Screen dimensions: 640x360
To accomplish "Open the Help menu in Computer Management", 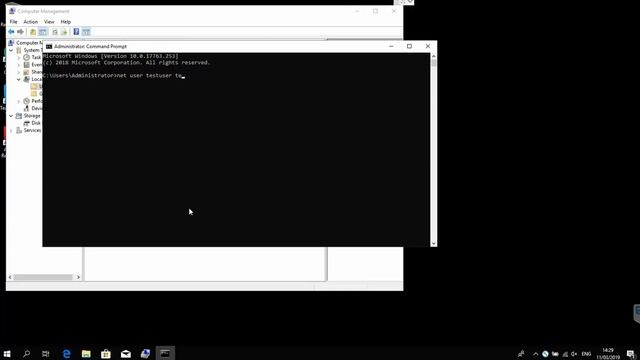I will point(66,22).
